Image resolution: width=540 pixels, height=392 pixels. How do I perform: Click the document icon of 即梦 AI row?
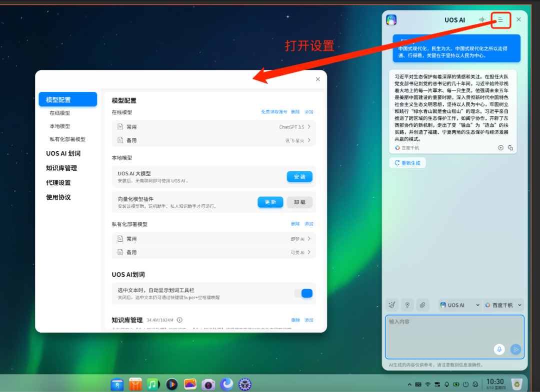[120, 238]
